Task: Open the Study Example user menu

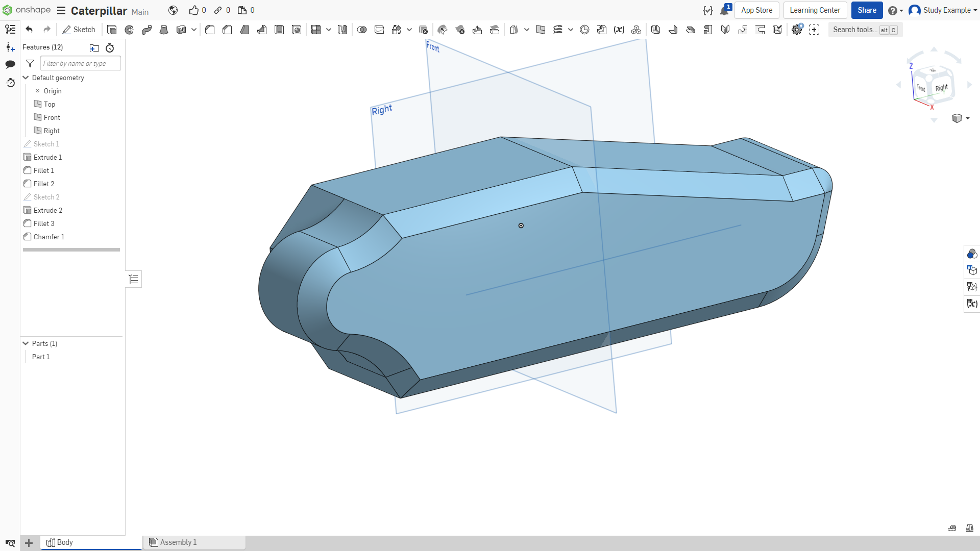Action: tap(943, 10)
